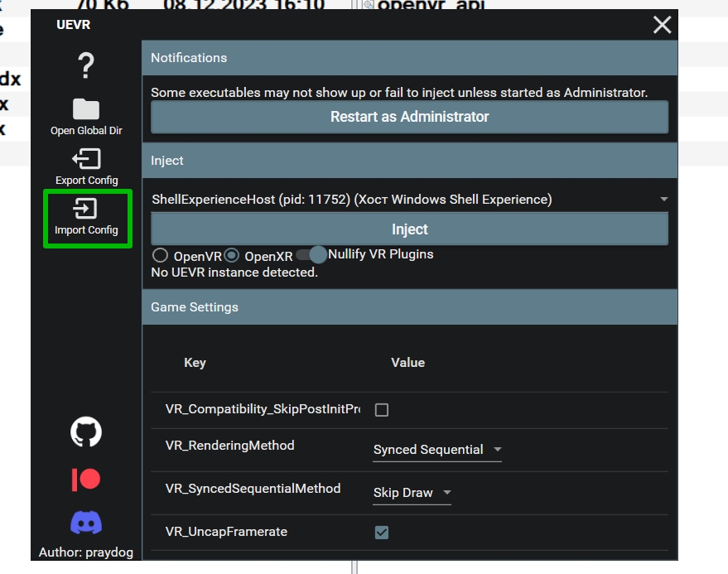Check the VR_Compatibility_SkipPostInitProperties checkbox
728x574 pixels.
[382, 410]
